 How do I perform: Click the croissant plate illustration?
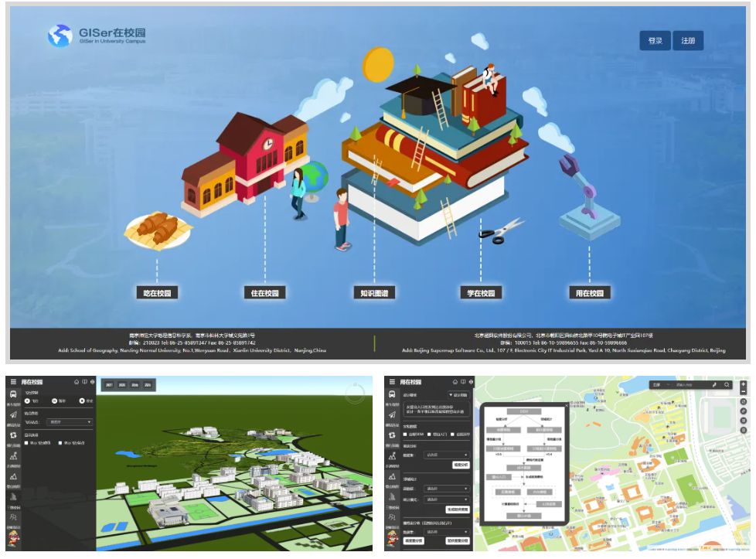pos(158,227)
